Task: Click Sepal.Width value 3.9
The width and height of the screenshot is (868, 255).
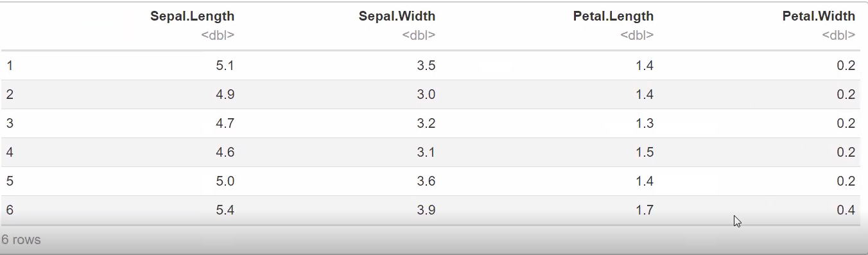Action: pyautogui.click(x=426, y=210)
